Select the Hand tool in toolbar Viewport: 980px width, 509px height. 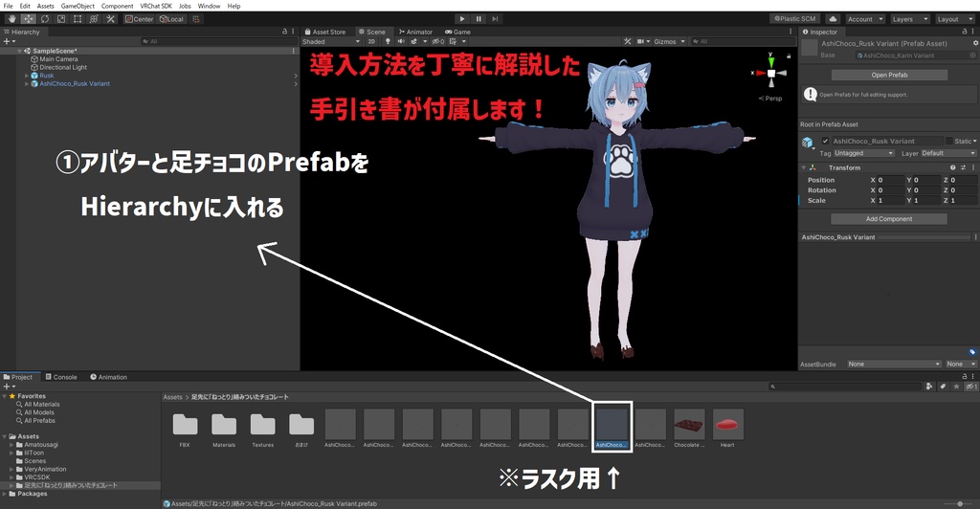(x=11, y=19)
